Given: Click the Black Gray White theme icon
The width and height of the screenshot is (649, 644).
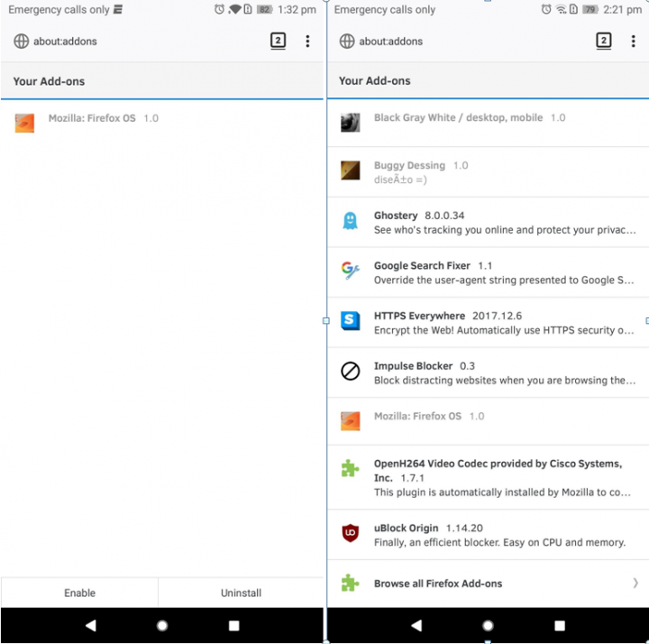Looking at the screenshot, I should pyautogui.click(x=350, y=123).
